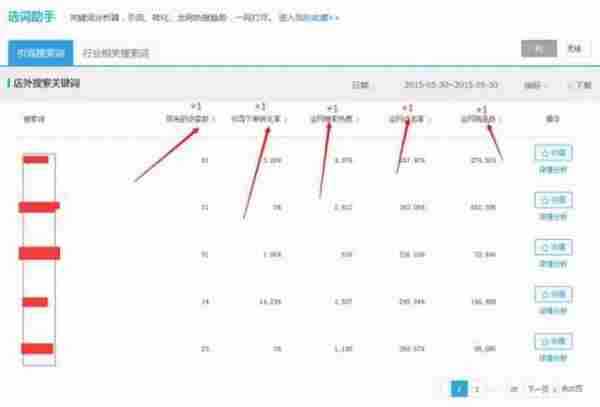
Task: Click the 收藏 star button in the fifth row
Action: [x=553, y=341]
